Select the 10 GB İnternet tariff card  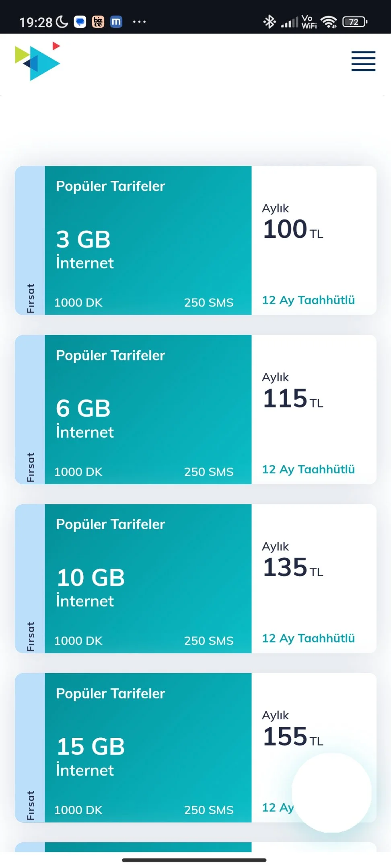point(195,579)
